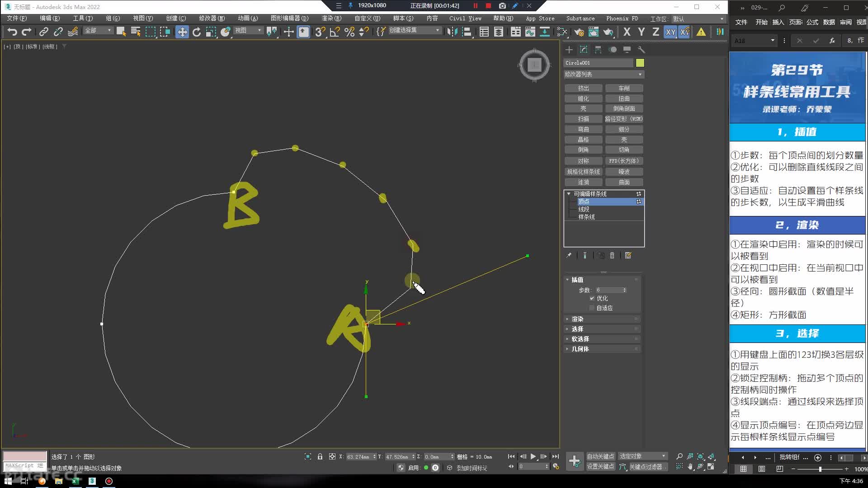The width and height of the screenshot is (868, 488).
Task: Toggle the XY plane constraint button
Action: (670, 32)
